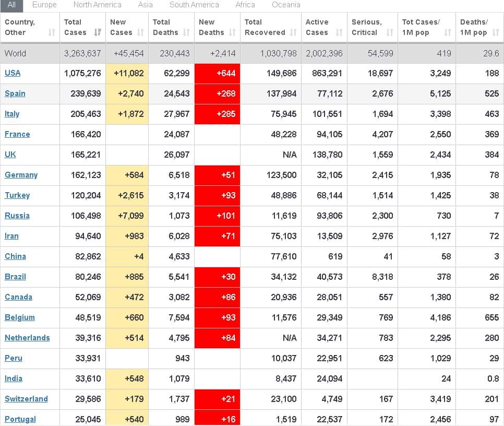504x426 pixels.
Task: Sort by Tot Cases/1M pop arrows icon
Action: [x=448, y=32]
